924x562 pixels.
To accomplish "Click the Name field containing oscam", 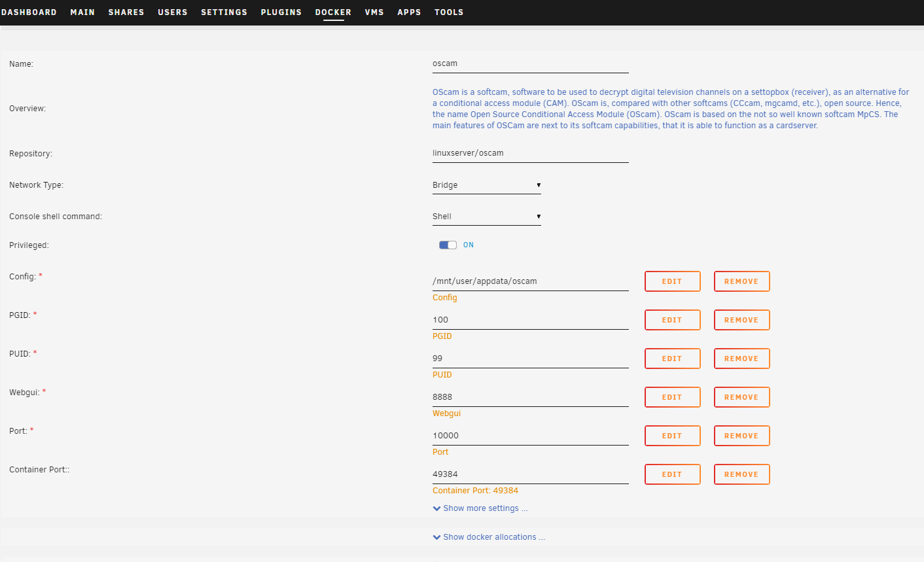I will click(x=530, y=64).
